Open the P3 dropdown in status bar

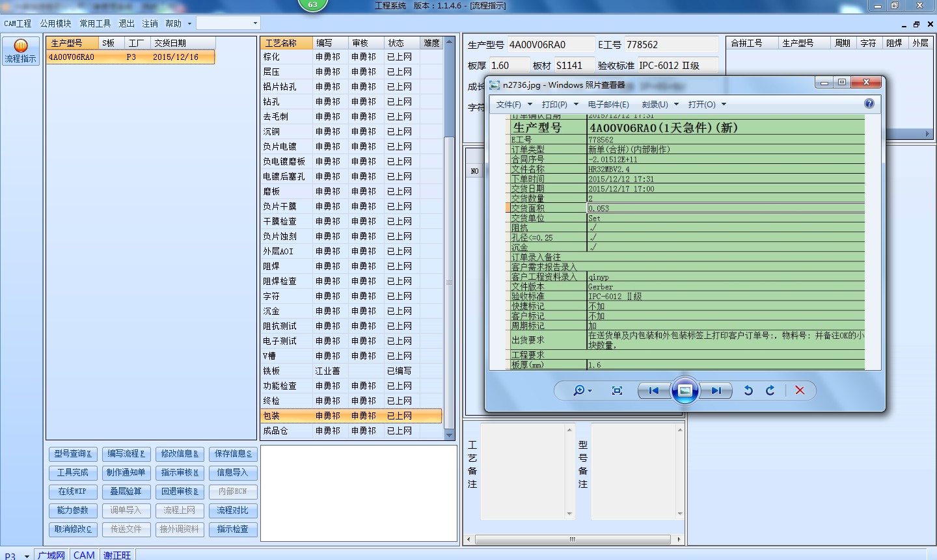[x=27, y=556]
